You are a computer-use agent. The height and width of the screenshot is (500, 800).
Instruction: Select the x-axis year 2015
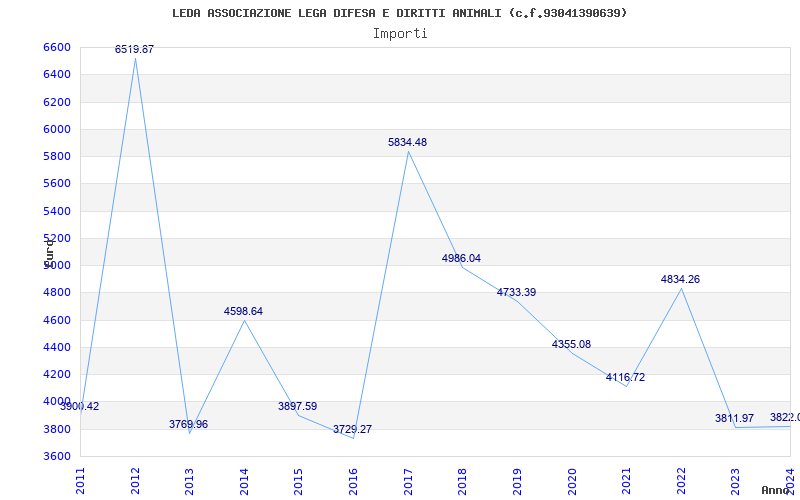298,481
